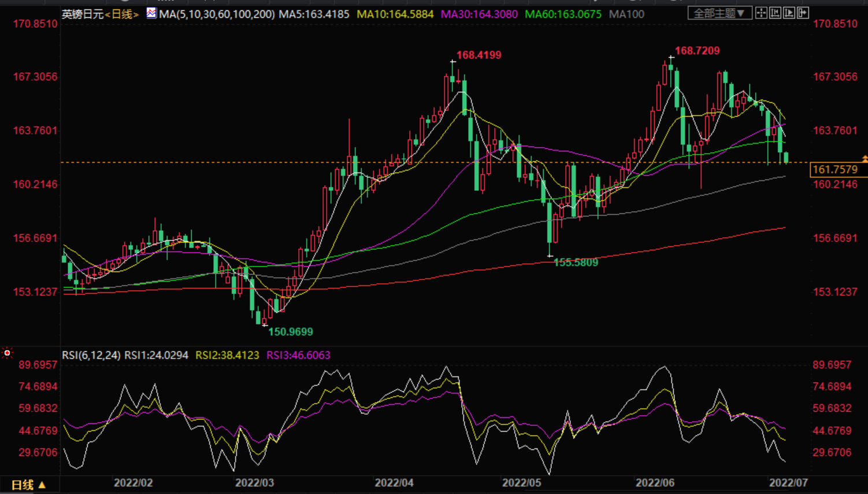
Task: Select the RSI(6,12,24) indicator label
Action: tap(91, 355)
